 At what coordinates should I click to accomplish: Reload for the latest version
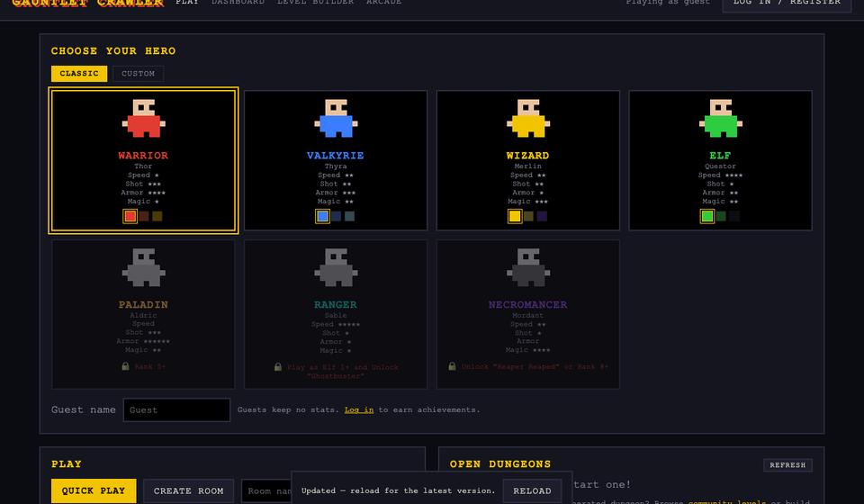pyautogui.click(x=532, y=490)
